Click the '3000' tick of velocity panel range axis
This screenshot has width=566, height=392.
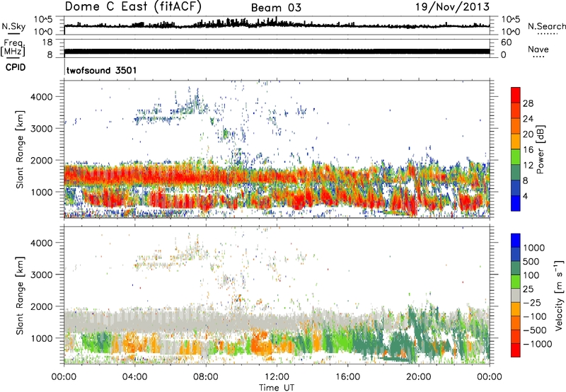pos(42,275)
